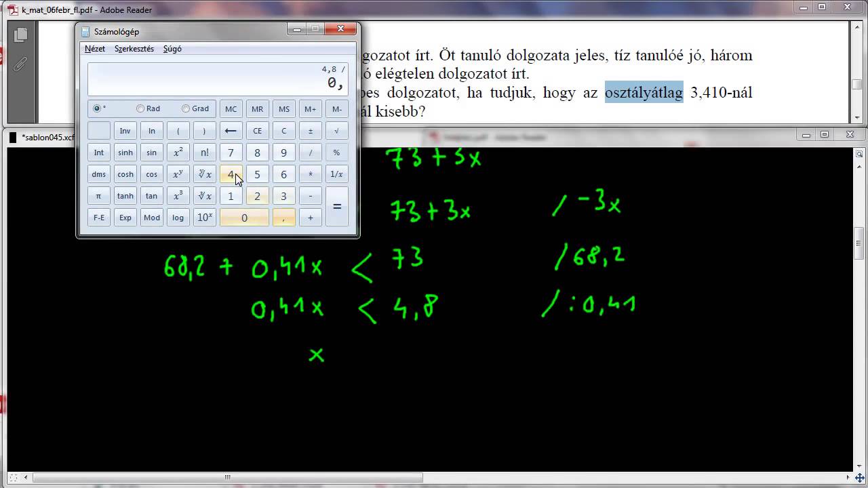
Task: Click the Int integer part key
Action: (x=99, y=152)
